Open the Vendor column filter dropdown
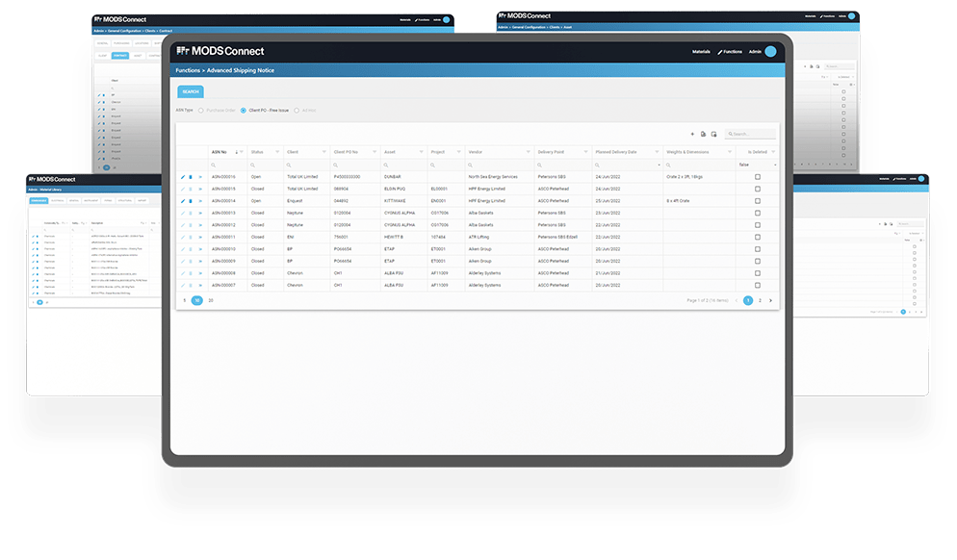 coord(528,152)
